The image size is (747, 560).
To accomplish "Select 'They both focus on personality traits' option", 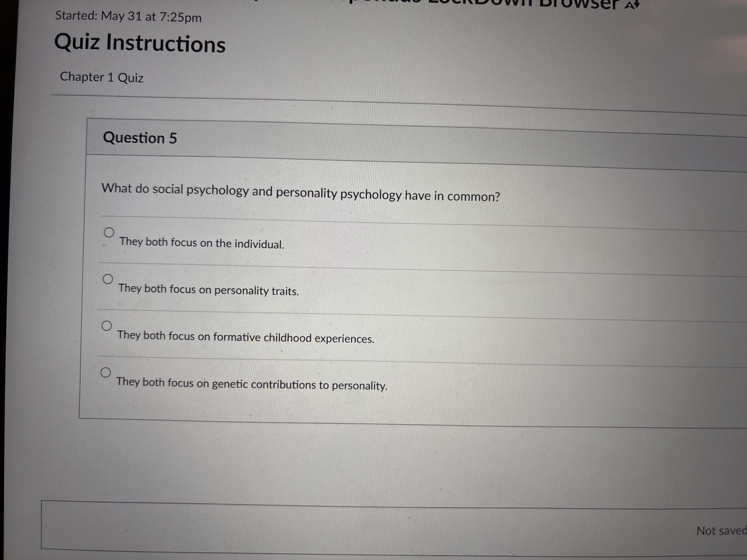I will coord(108,279).
